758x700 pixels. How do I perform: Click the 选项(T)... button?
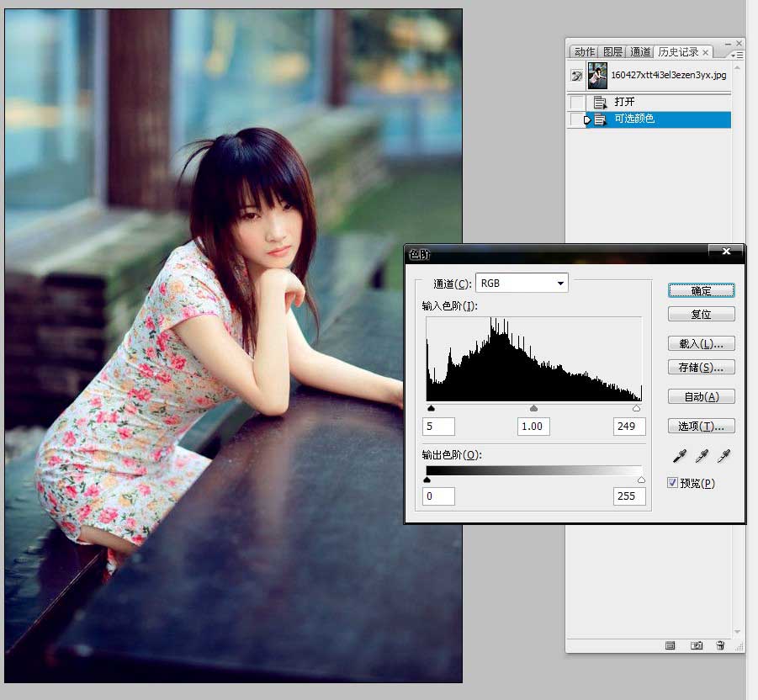pyautogui.click(x=701, y=426)
